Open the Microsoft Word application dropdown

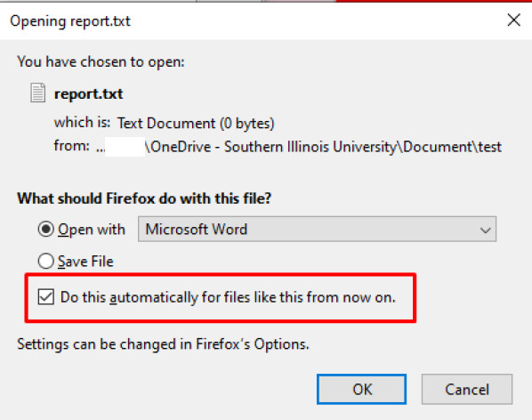[317, 229]
